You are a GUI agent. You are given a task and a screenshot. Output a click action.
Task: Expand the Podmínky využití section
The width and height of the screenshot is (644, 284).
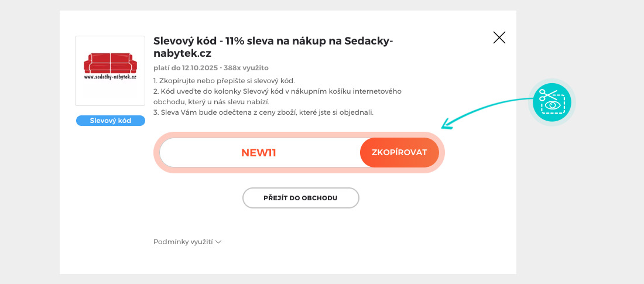point(183,242)
